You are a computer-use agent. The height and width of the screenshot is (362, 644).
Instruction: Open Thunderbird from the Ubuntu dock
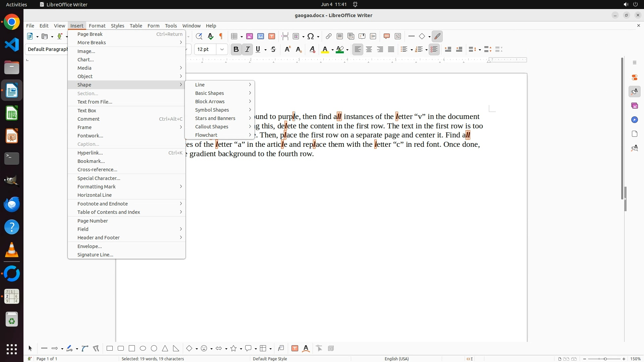coord(12,204)
